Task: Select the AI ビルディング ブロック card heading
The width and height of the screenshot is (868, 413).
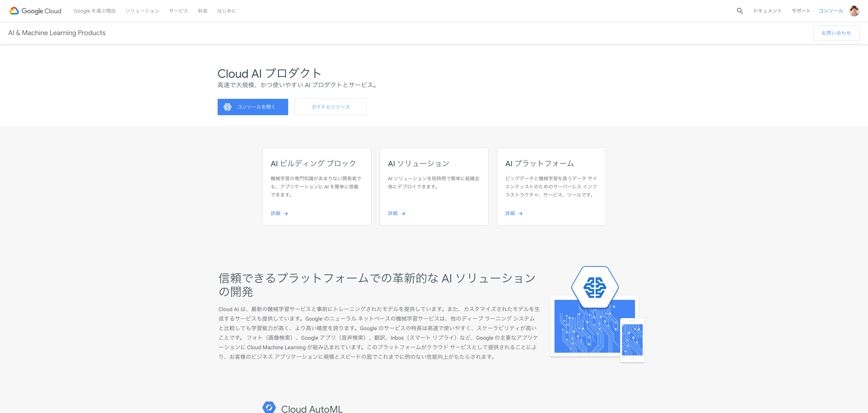Action: click(313, 164)
